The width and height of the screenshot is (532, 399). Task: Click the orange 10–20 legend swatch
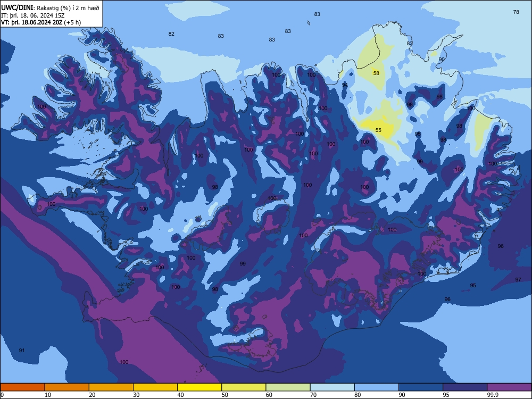click(67, 387)
